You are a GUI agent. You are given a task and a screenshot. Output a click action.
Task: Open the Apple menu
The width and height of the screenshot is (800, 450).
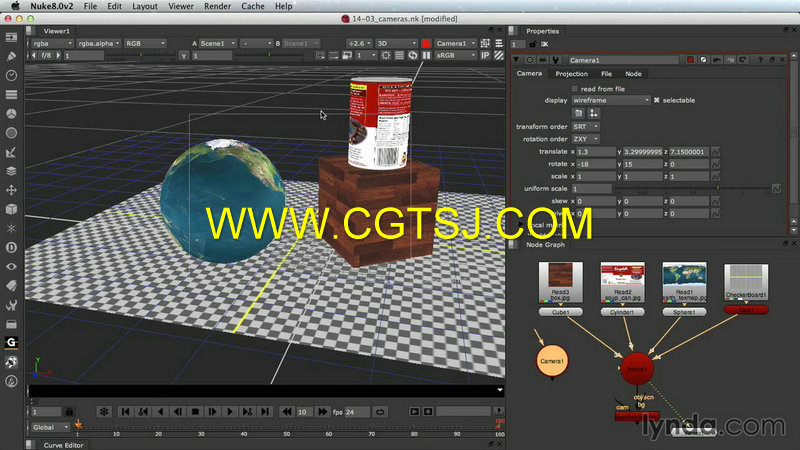tap(16, 6)
